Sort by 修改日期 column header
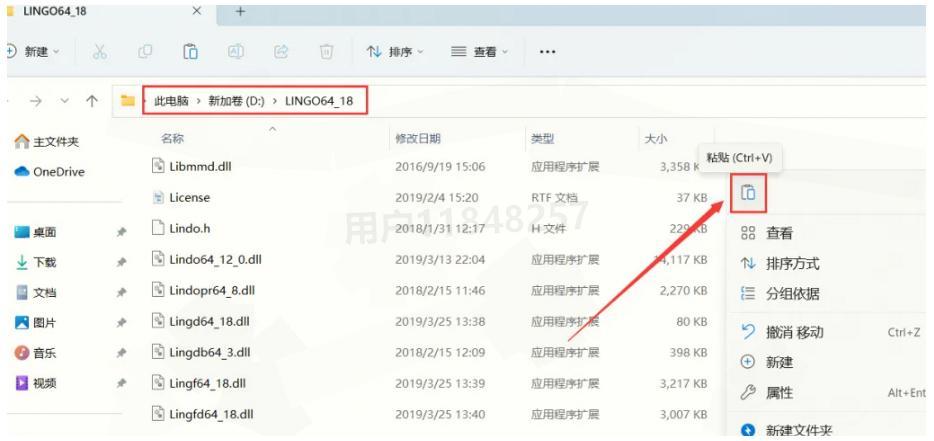Screen dimensions: 934x441 [x=418, y=138]
